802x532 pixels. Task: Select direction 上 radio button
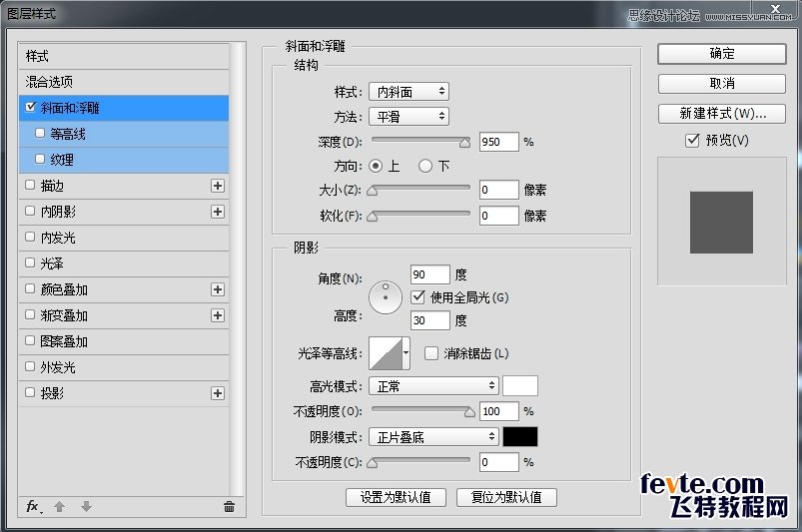pos(376,166)
